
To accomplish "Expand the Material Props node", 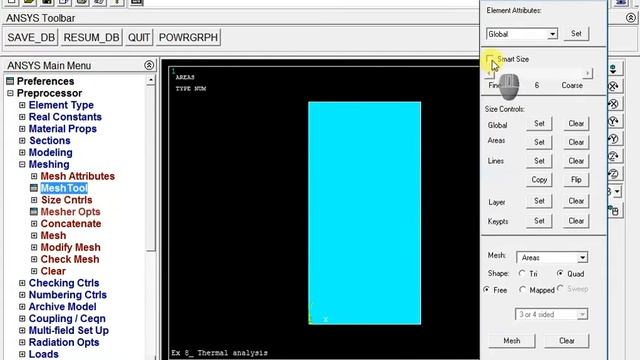I will (x=22, y=129).
